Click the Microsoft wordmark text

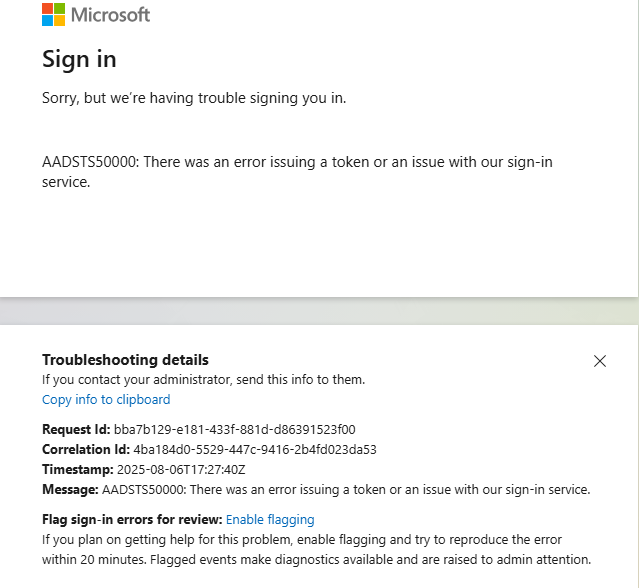pyautogui.click(x=110, y=15)
